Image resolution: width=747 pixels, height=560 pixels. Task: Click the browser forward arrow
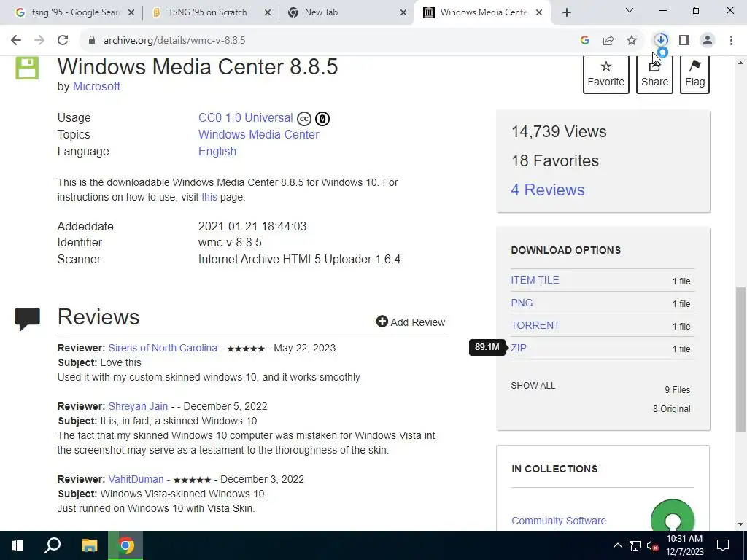coord(39,41)
